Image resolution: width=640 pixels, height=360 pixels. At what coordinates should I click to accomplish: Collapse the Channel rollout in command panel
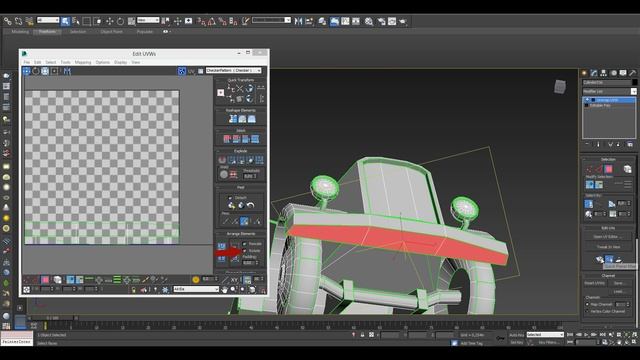coord(608,276)
